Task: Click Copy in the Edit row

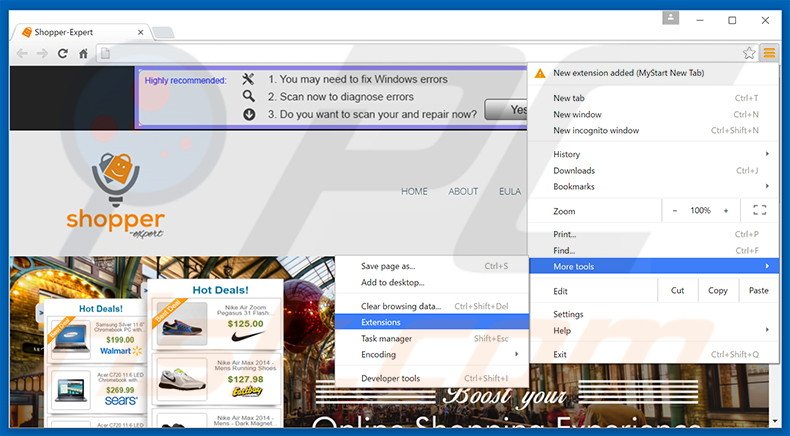Action: tap(717, 290)
